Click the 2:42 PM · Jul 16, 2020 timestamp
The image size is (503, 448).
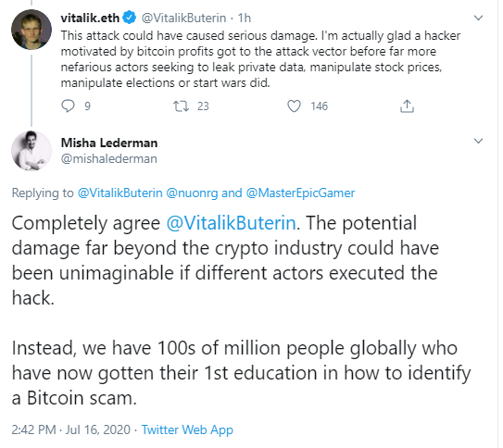[71, 429]
